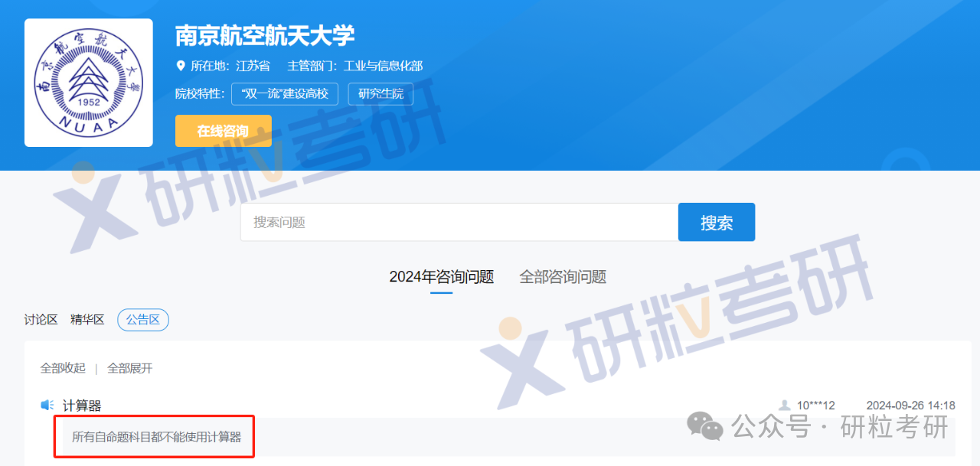Click the 研究生院 tag
This screenshot has height=466, width=980.
(381, 94)
